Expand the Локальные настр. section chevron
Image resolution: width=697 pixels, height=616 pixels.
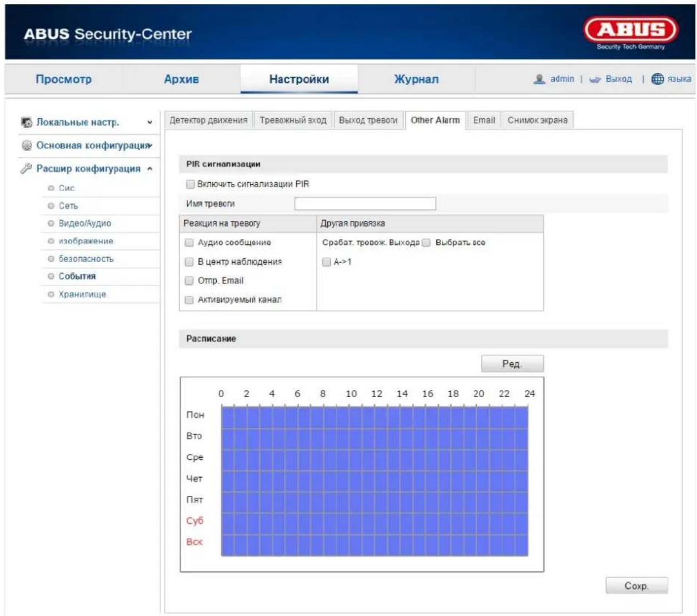(x=150, y=122)
